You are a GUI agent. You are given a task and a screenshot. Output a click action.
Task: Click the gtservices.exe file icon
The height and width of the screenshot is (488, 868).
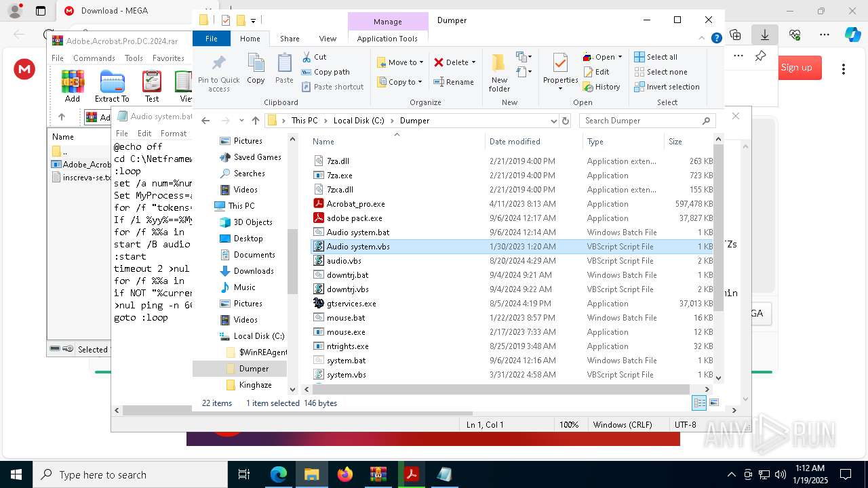tap(318, 304)
